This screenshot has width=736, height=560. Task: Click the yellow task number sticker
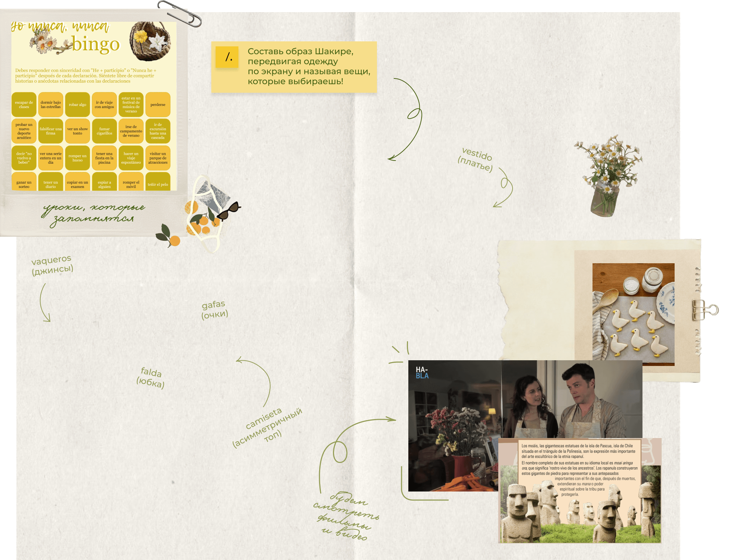[227, 57]
